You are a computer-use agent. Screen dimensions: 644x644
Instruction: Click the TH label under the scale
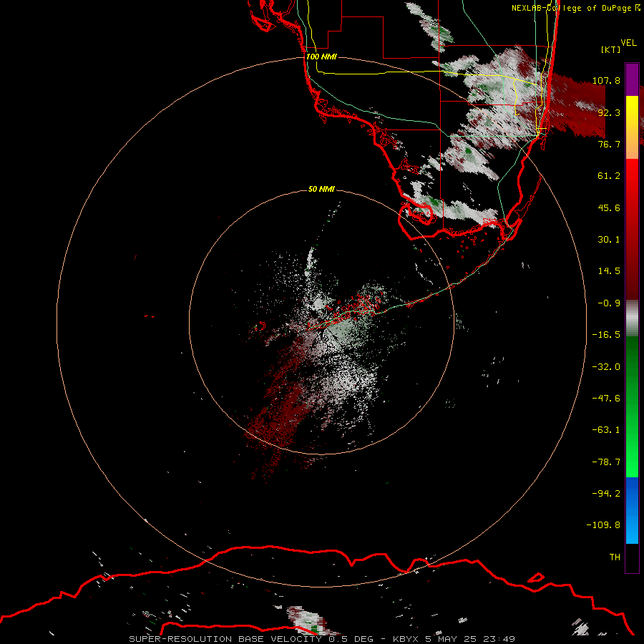pyautogui.click(x=615, y=557)
